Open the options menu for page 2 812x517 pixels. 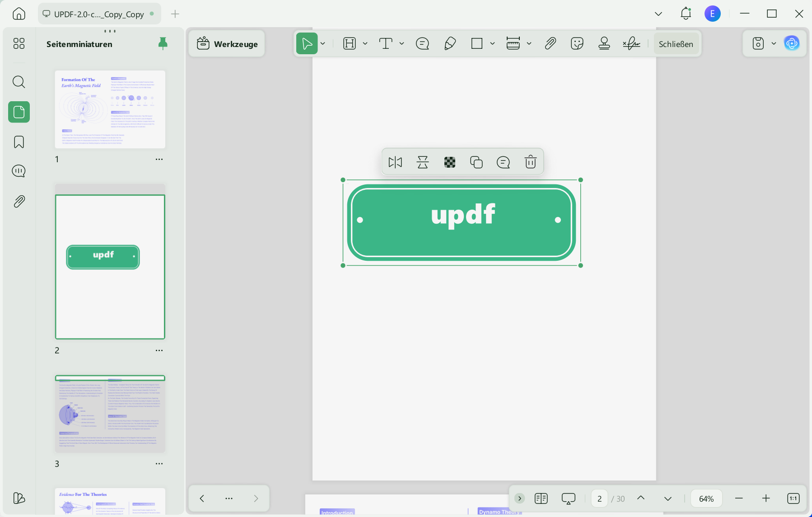(159, 350)
